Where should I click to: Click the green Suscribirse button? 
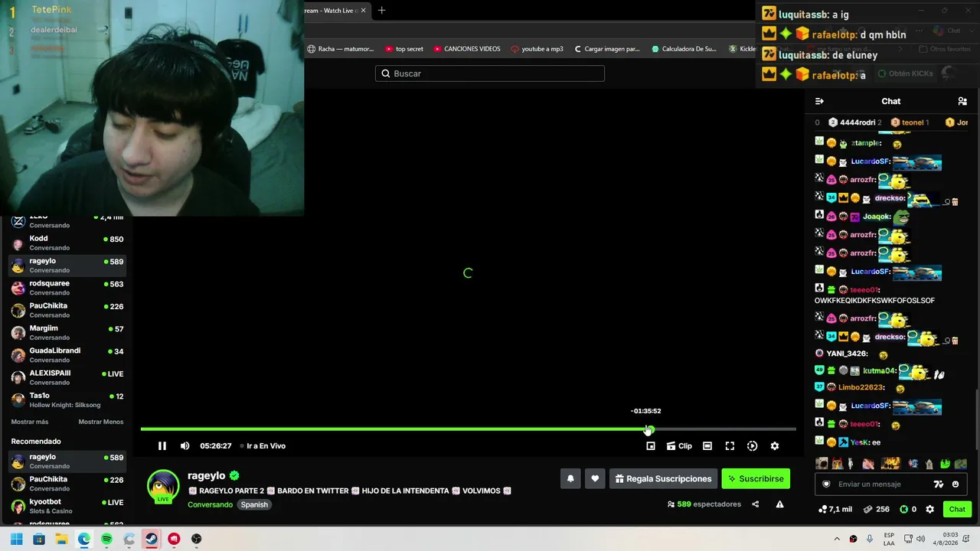click(756, 479)
